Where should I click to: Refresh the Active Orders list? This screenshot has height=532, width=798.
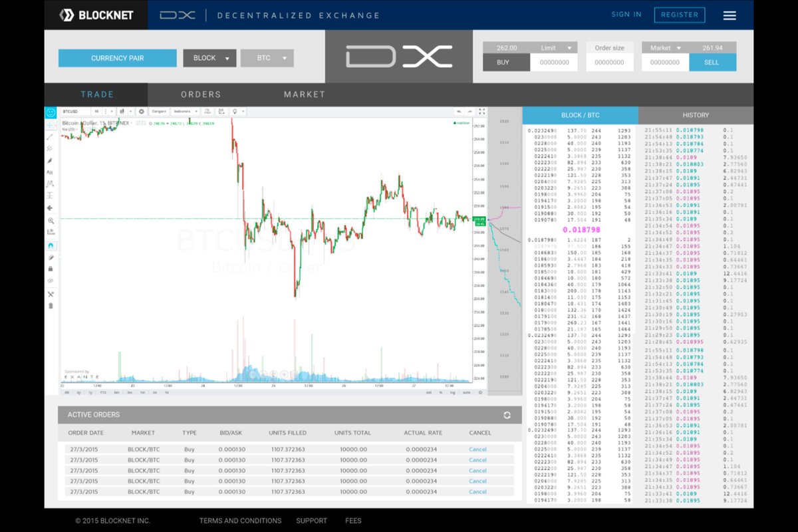pos(507,415)
